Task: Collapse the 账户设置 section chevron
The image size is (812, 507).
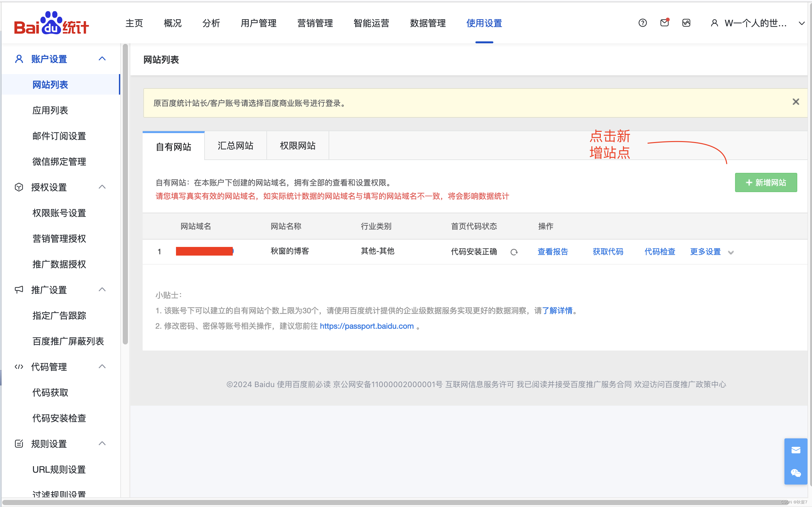Action: click(x=102, y=59)
